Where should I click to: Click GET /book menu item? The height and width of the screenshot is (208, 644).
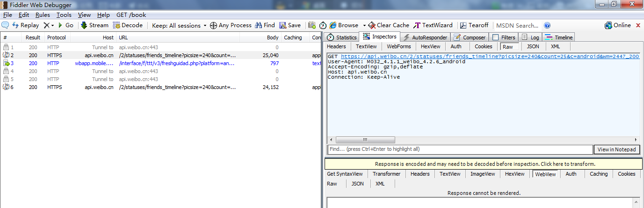pyautogui.click(x=131, y=15)
